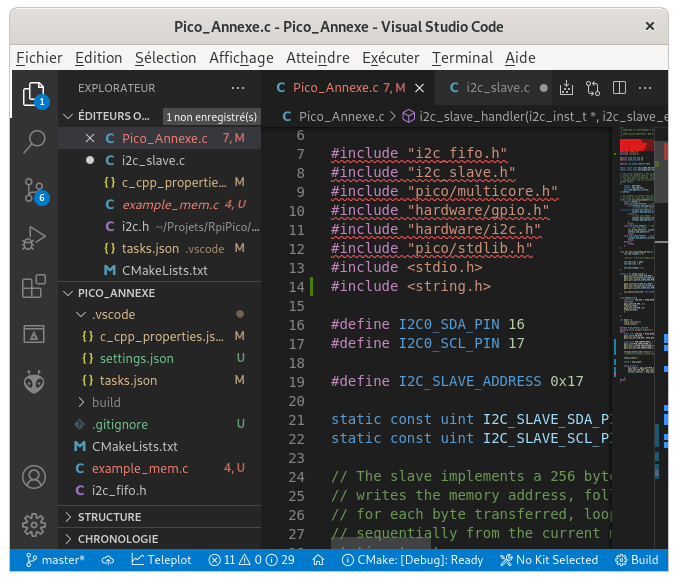This screenshot has height=581, width=678.
Task: Open the Aide menu
Action: 520,58
